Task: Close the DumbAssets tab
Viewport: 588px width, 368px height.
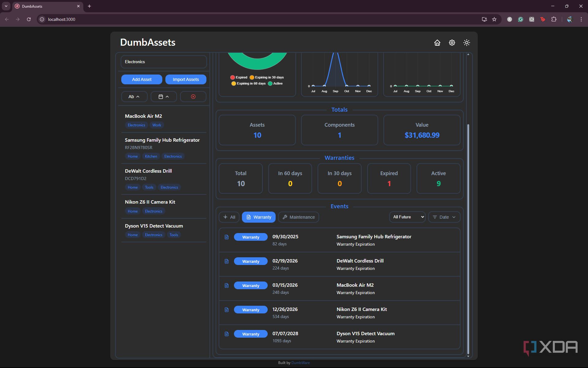Action: coord(78,6)
